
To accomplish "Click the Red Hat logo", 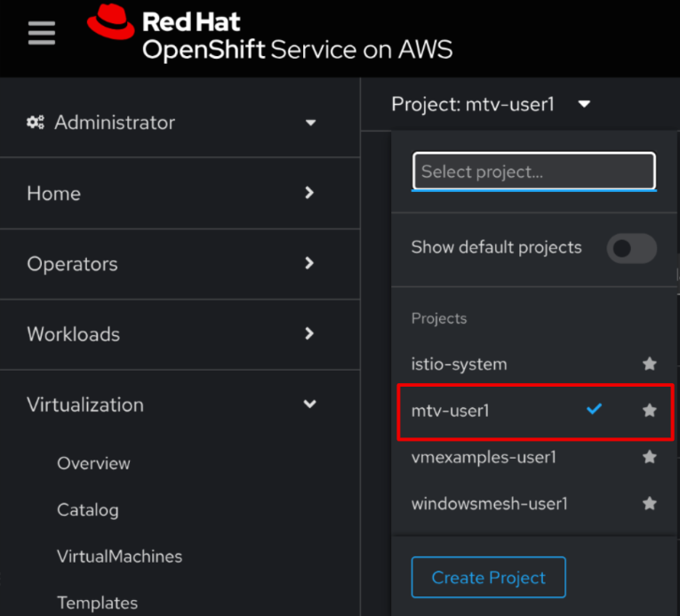I will (111, 21).
